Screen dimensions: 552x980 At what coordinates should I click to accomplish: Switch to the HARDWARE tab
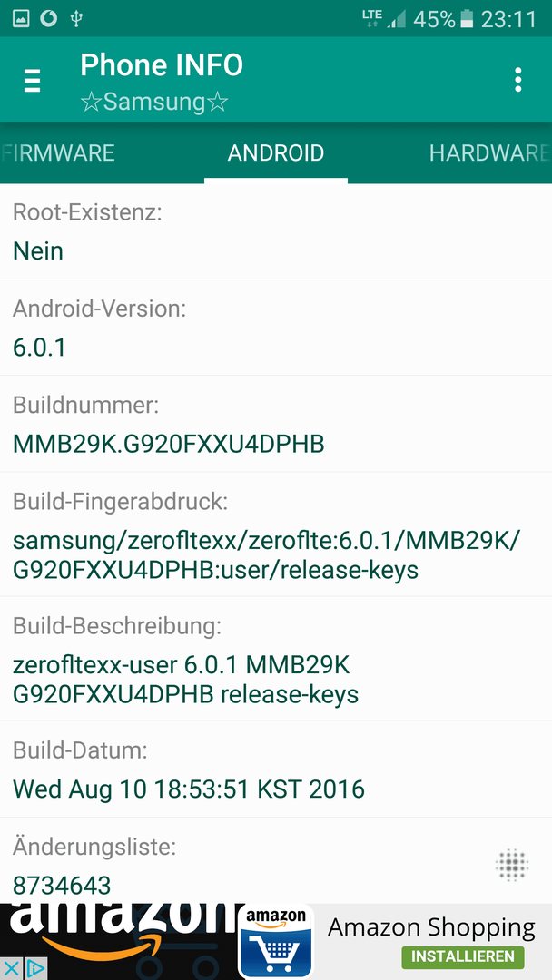pos(489,153)
